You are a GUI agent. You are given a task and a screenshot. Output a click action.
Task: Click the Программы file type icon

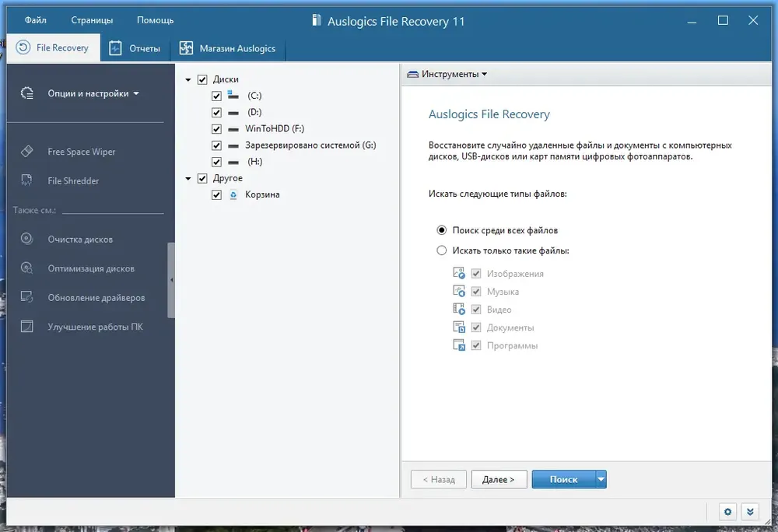click(x=459, y=345)
